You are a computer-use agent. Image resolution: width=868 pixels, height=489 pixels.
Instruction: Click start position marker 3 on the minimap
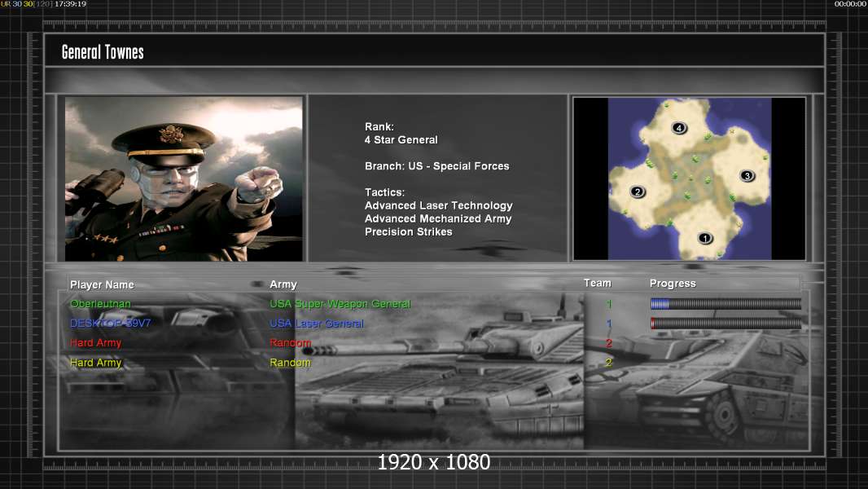[747, 175]
